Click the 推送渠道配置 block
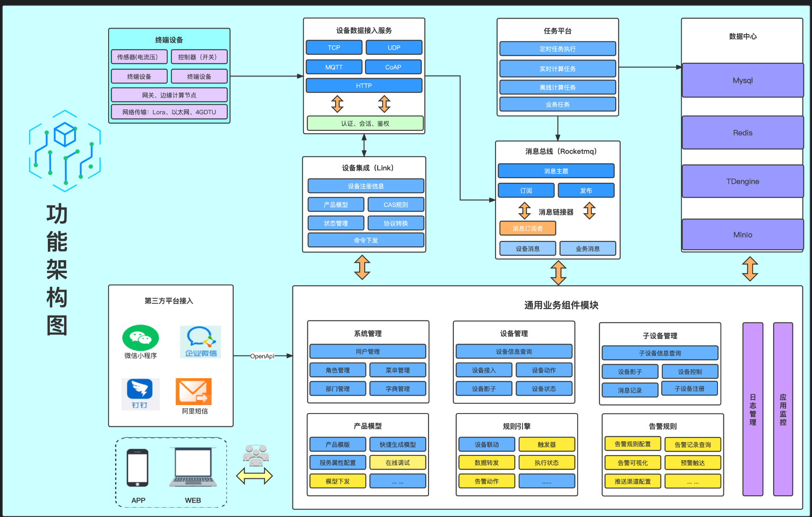812x517 pixels. coord(633,481)
